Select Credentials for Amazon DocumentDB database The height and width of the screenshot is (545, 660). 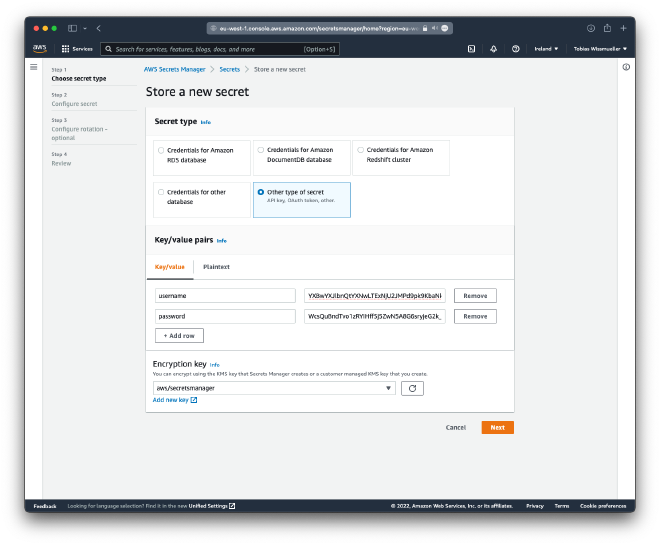click(261, 150)
